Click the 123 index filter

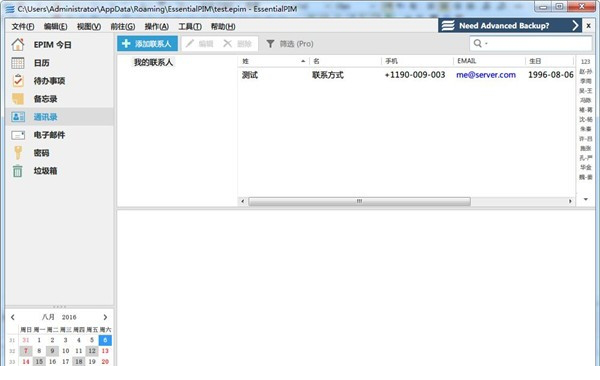585,62
